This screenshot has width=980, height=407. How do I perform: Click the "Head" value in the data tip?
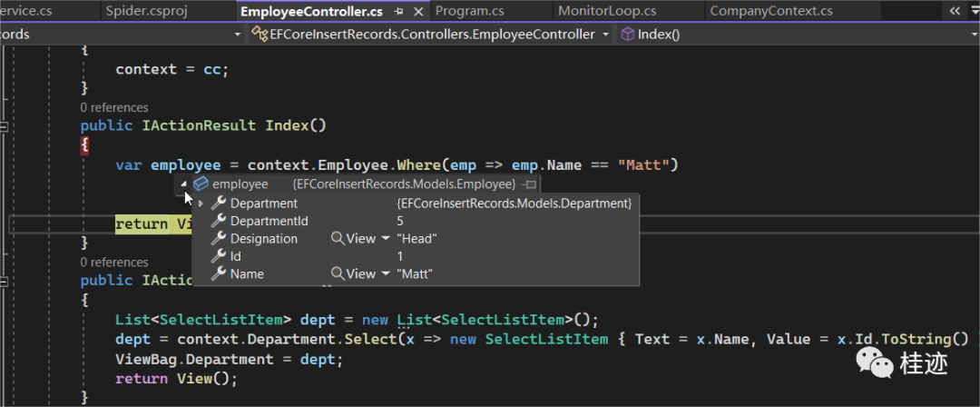click(x=416, y=239)
